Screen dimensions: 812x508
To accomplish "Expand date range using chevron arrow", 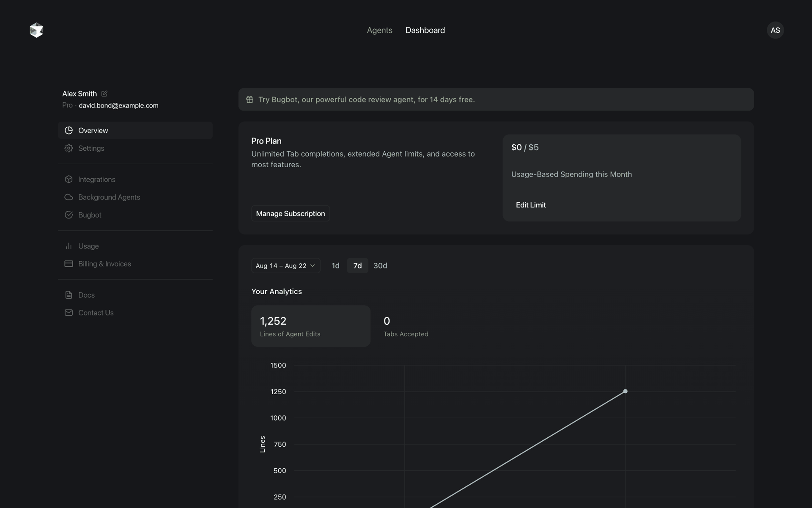I will click(x=313, y=266).
